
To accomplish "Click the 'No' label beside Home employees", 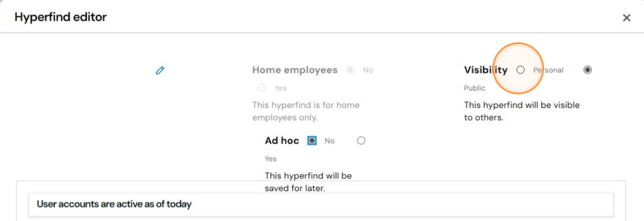I will 368,70.
